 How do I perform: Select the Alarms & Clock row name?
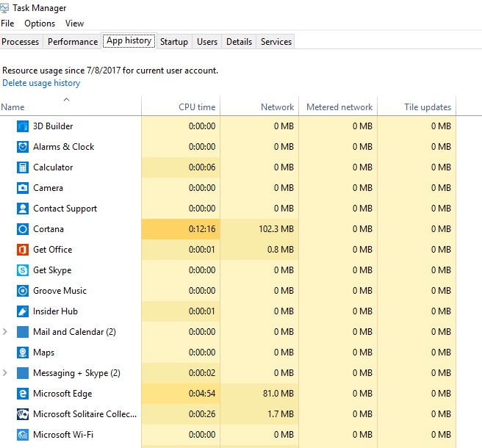click(64, 147)
